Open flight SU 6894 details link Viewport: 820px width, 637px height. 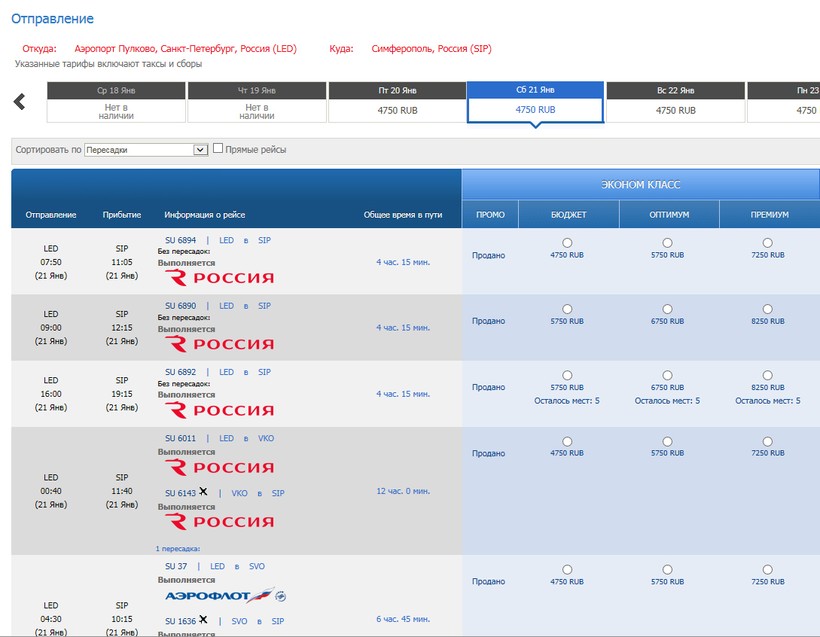coord(180,240)
